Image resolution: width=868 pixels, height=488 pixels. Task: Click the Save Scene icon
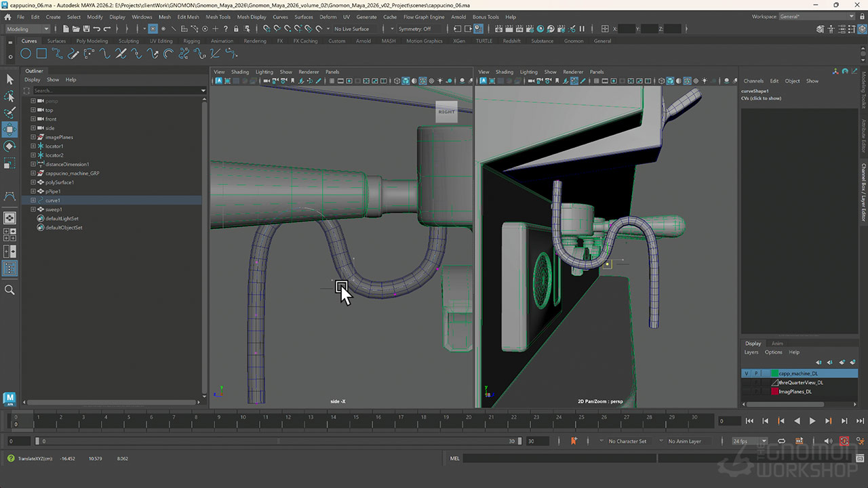(86, 29)
